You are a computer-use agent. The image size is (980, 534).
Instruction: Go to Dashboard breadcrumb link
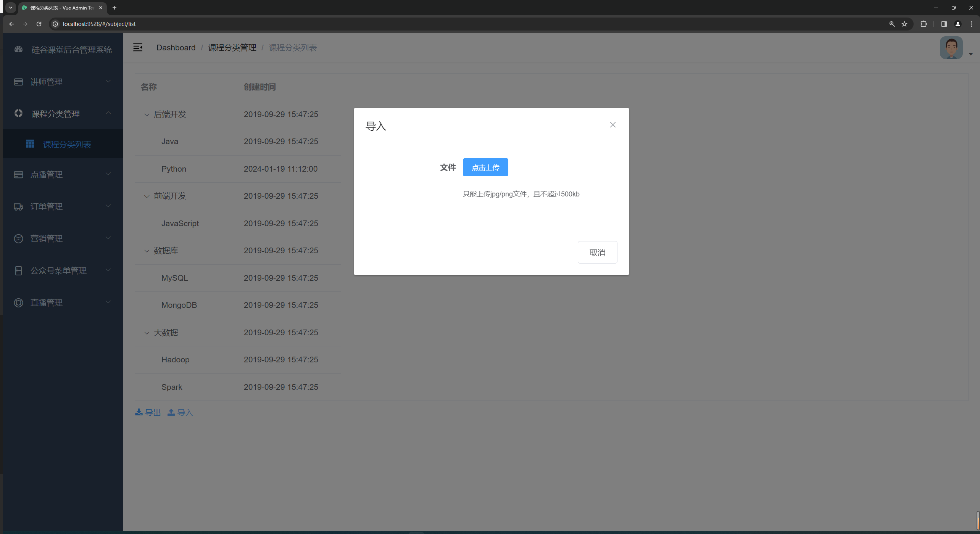[176, 47]
